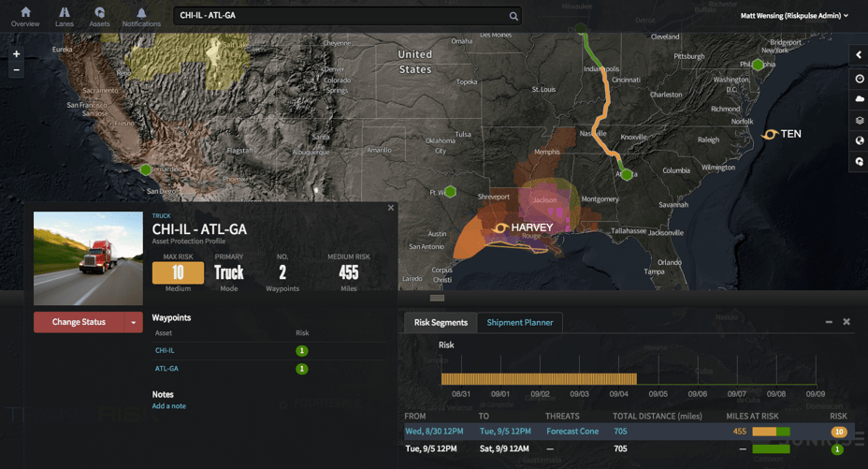
Task: Open the Change Status dropdown arrow
Action: tap(134, 322)
